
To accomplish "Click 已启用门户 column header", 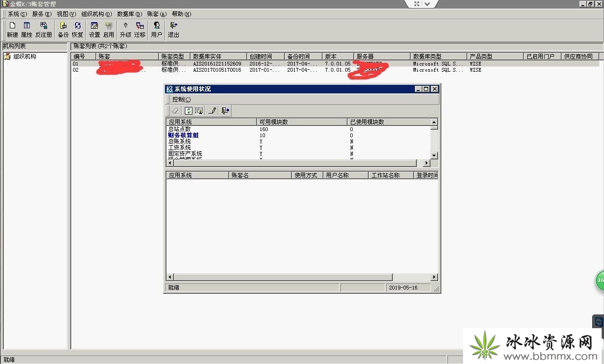I will [543, 56].
